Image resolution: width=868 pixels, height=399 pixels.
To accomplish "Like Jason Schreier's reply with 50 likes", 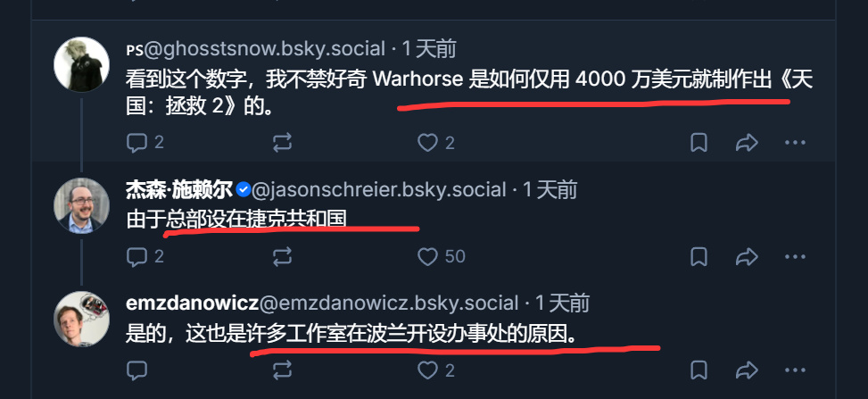I will coord(427,256).
